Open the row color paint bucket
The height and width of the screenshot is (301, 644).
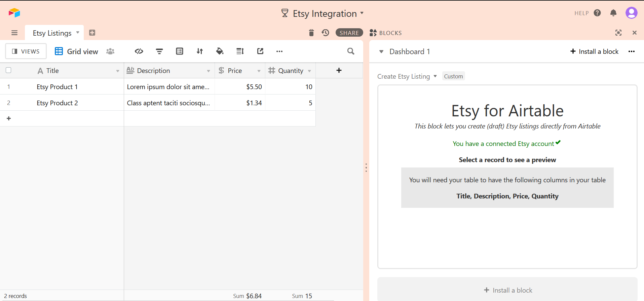point(220,51)
